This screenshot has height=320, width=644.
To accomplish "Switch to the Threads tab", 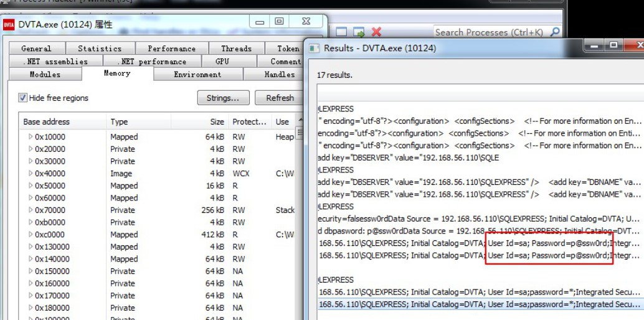I will [x=236, y=49].
